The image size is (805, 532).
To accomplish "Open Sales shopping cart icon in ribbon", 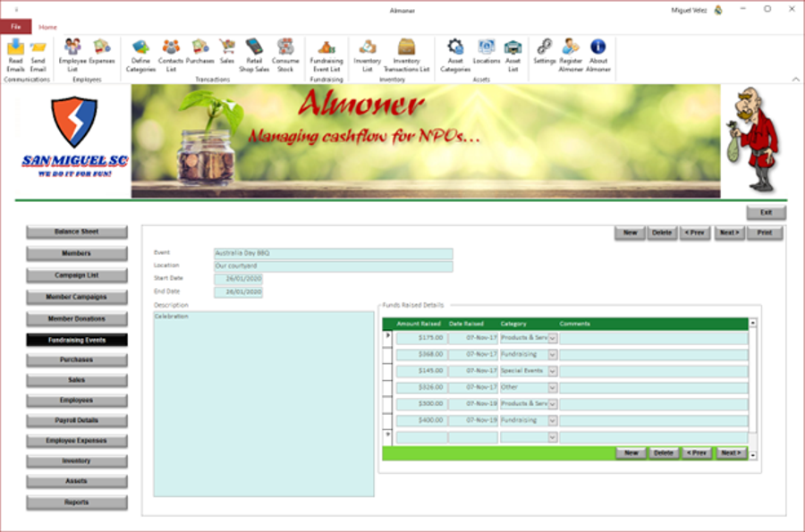I will point(227,51).
